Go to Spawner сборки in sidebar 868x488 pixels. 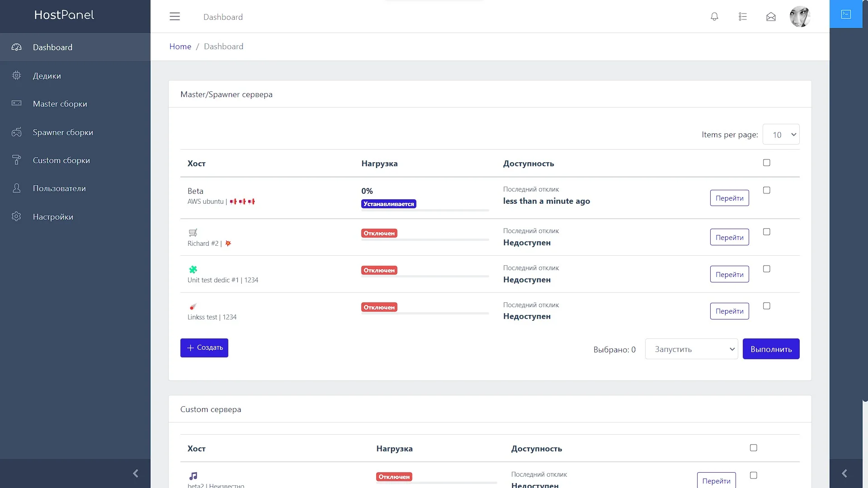(63, 132)
